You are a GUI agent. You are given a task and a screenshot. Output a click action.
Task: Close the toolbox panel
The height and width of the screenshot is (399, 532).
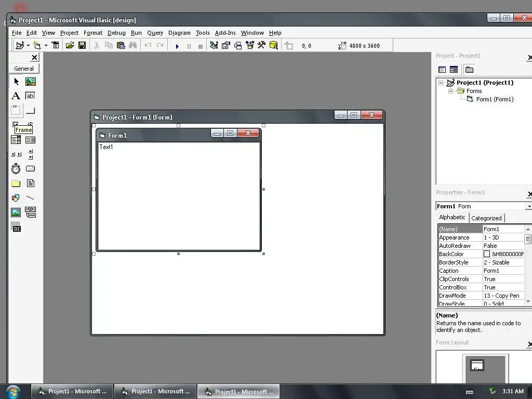34,57
